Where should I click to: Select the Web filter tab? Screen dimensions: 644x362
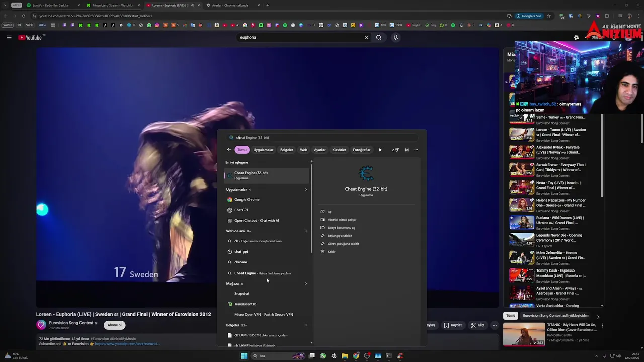[303, 150]
